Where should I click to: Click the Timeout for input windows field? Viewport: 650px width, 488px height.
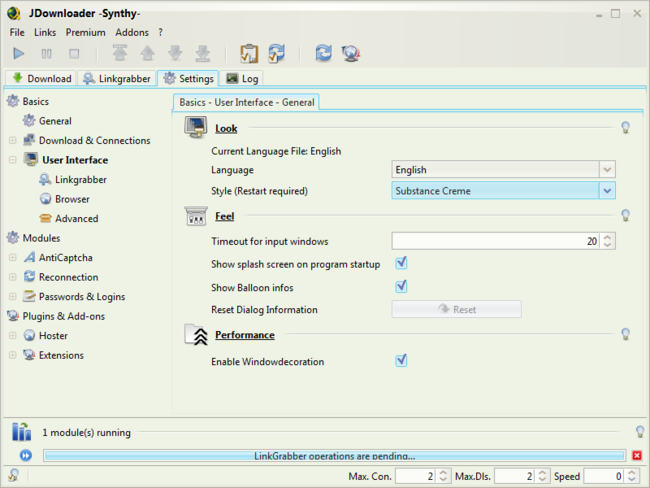point(495,241)
